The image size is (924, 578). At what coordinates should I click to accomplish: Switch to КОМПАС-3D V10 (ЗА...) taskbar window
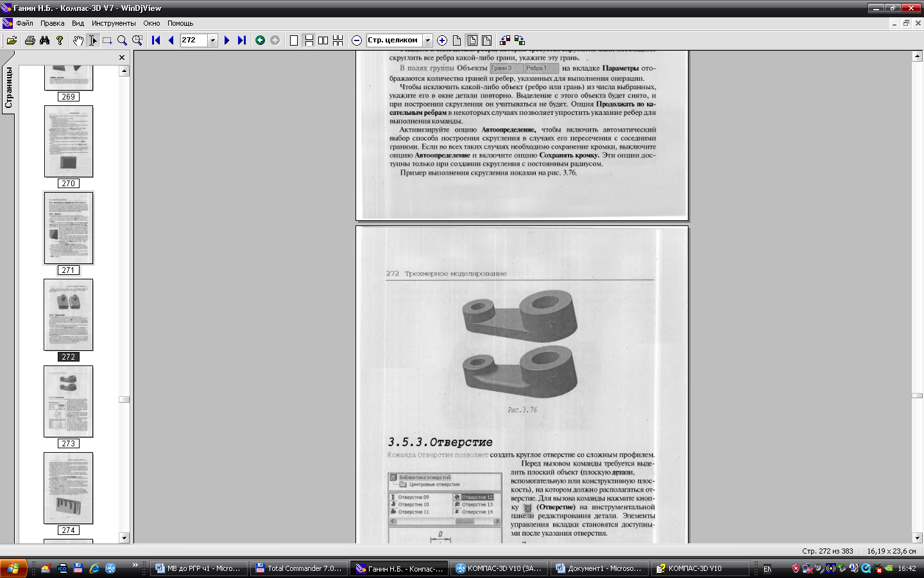point(499,568)
